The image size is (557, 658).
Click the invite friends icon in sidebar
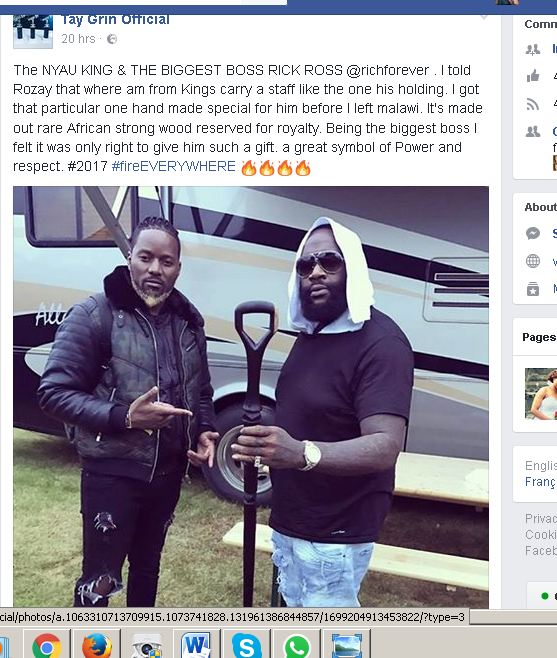[533, 50]
